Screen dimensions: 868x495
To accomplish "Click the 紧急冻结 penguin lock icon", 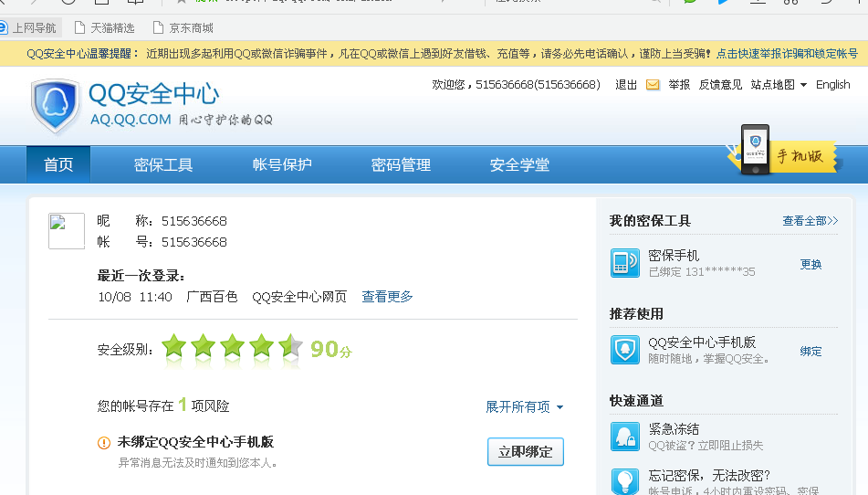I will 625,437.
